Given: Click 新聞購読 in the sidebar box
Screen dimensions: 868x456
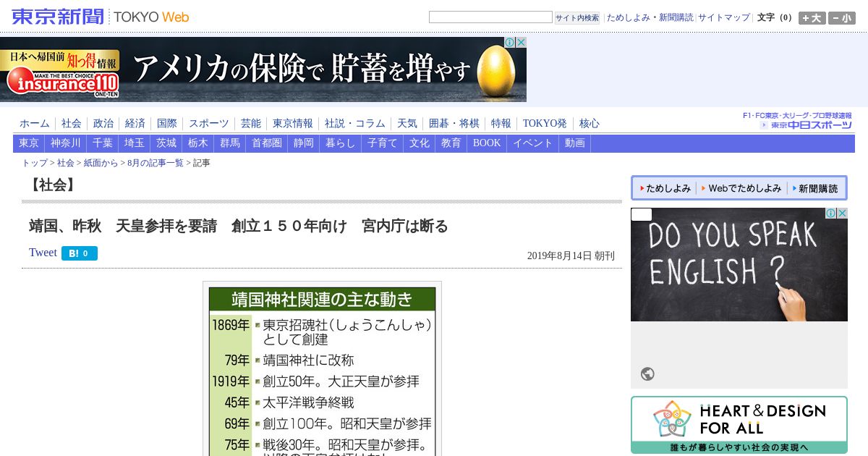Looking at the screenshot, I should [x=814, y=188].
